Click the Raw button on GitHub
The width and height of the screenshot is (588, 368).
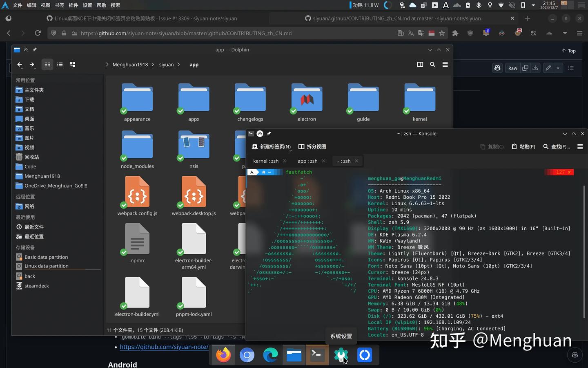[x=512, y=68]
